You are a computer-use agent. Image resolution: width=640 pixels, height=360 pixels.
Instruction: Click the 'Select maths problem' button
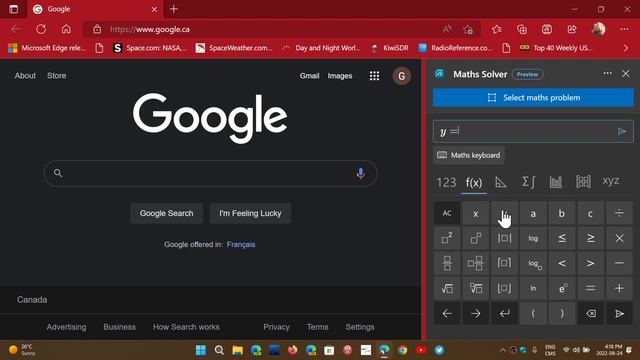533,98
